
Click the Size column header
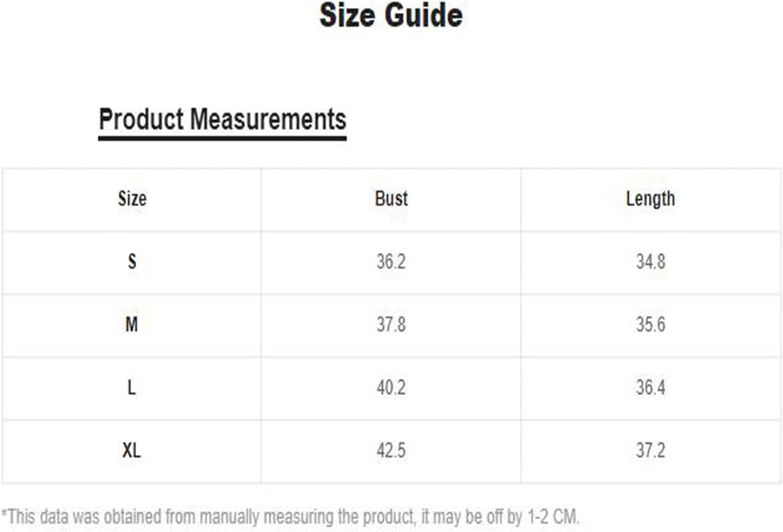click(132, 198)
